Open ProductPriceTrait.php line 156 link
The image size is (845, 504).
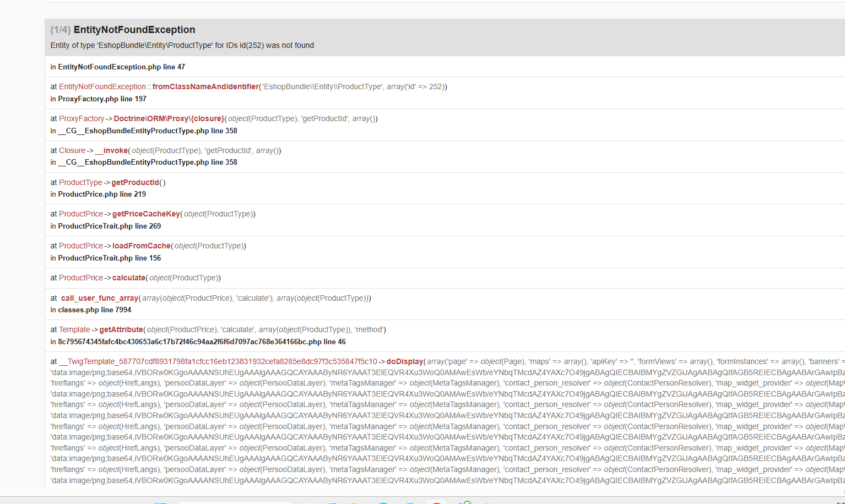pos(110,258)
